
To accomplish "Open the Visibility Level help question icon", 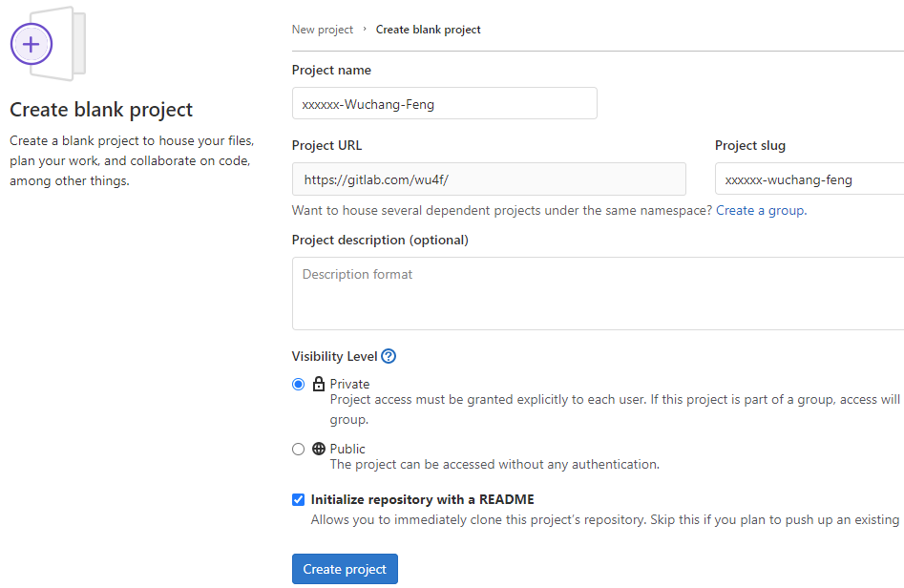I will click(x=389, y=356).
